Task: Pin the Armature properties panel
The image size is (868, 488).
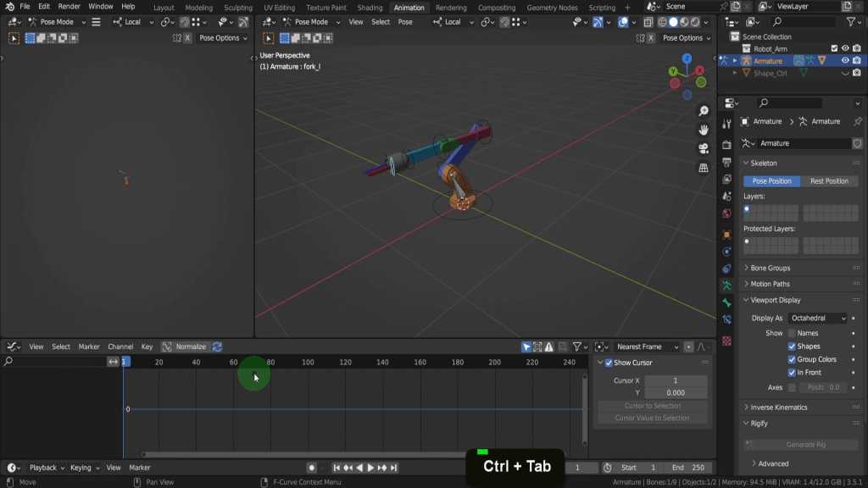Action: (857, 121)
